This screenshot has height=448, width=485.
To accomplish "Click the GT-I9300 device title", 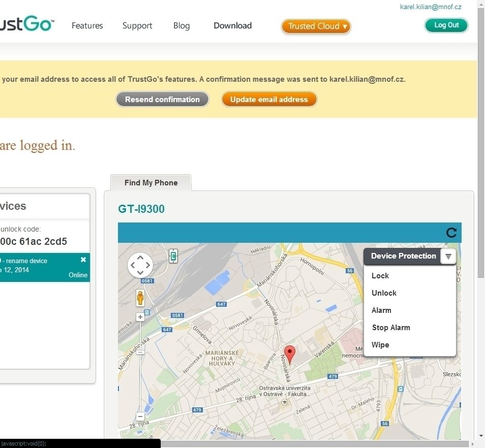I will pyautogui.click(x=141, y=209).
